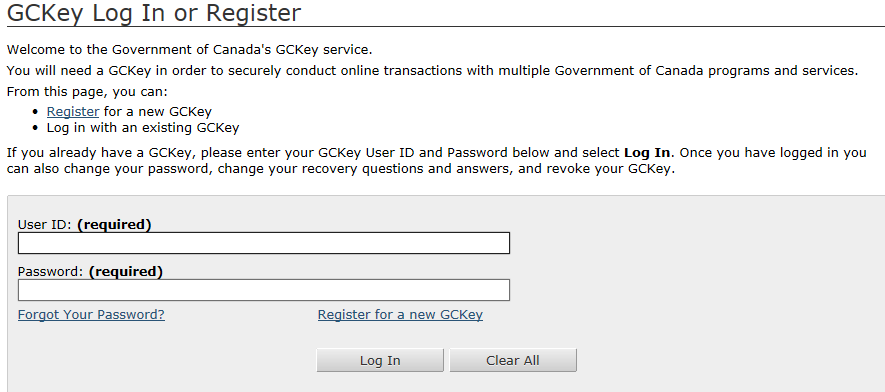This screenshot has width=885, height=392.
Task: Open the Forgot Your Password? link
Action: tap(91, 315)
